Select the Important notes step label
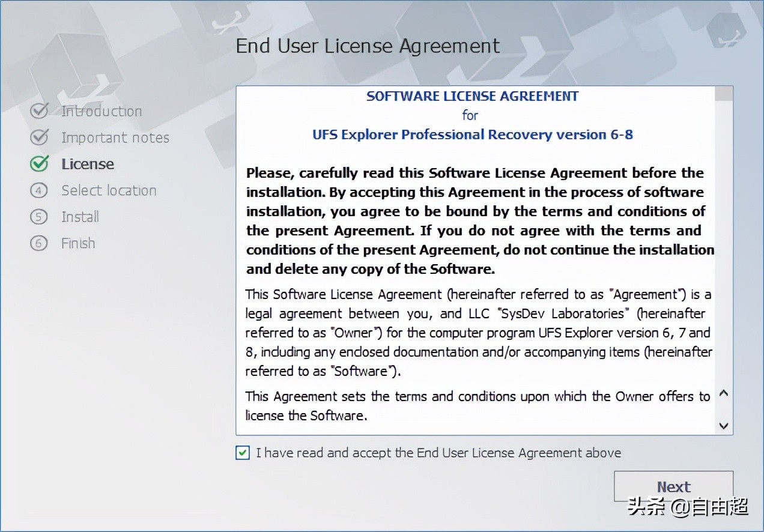This screenshot has height=532, width=764. click(x=115, y=138)
